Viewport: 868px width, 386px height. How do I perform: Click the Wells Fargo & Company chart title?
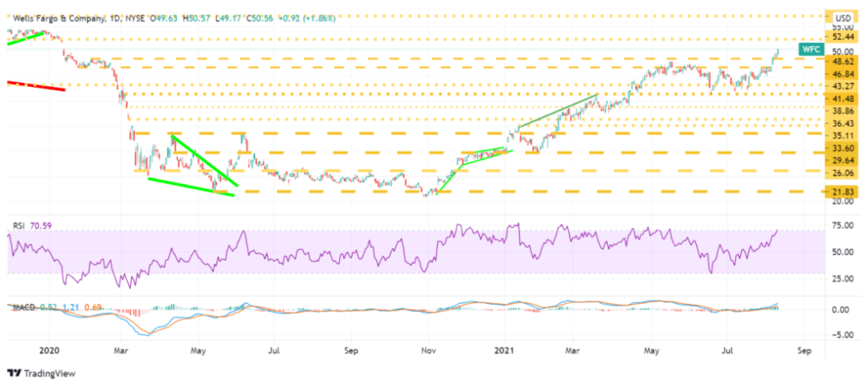pyautogui.click(x=58, y=18)
